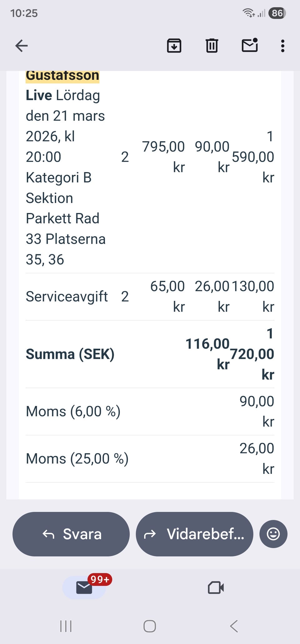This screenshot has width=300, height=644.
Task: Tap the Moms (25,00 %) row
Action: 77,459
